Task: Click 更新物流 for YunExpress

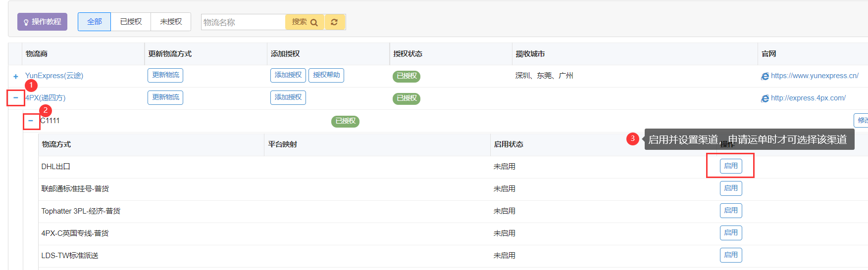Action: tap(165, 75)
